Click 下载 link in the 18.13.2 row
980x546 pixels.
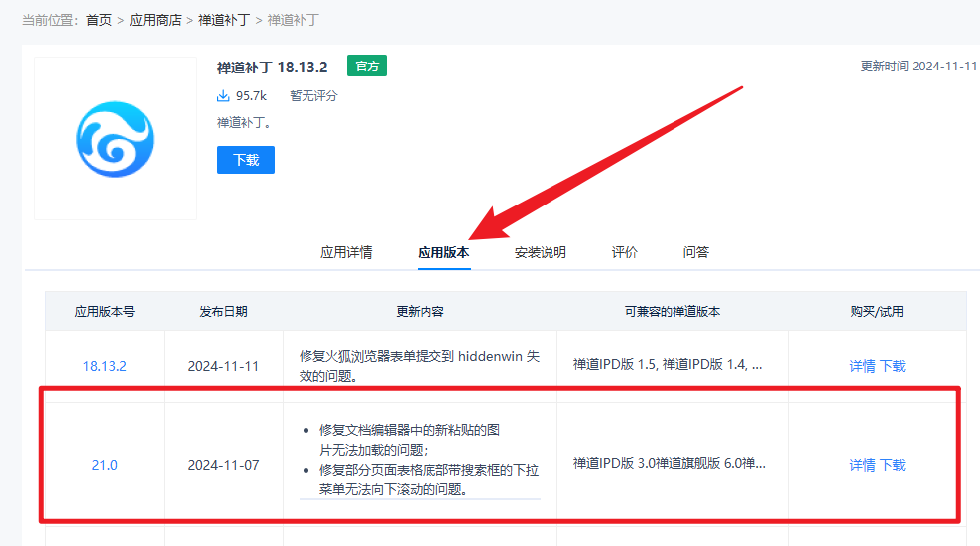893,366
